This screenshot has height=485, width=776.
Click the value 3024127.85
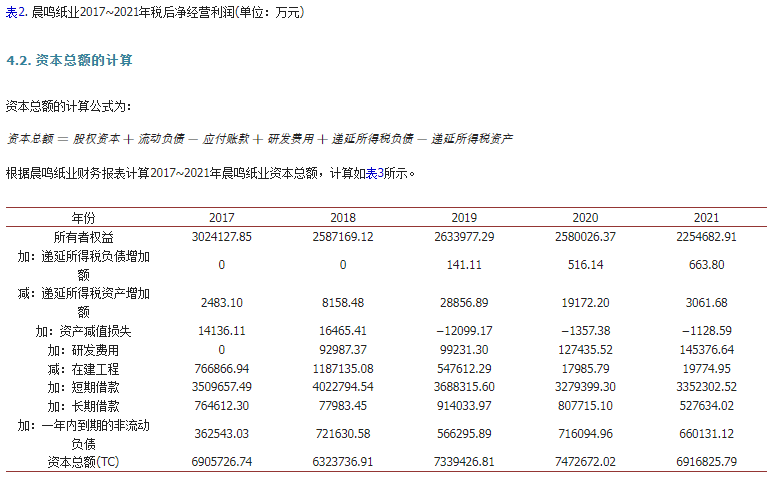tap(222, 237)
